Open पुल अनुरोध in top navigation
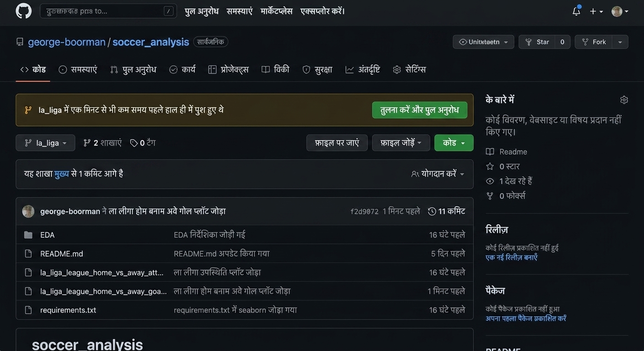644x351 pixels. pyautogui.click(x=202, y=11)
